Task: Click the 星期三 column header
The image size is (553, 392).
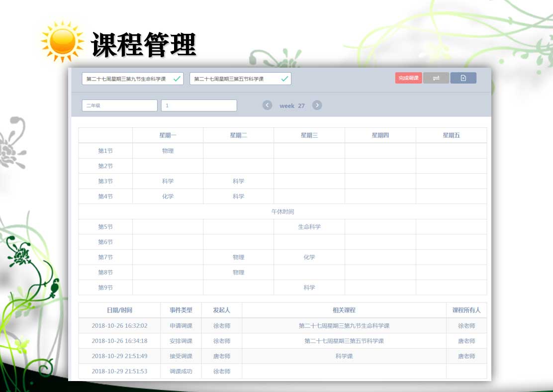Action: pos(309,135)
